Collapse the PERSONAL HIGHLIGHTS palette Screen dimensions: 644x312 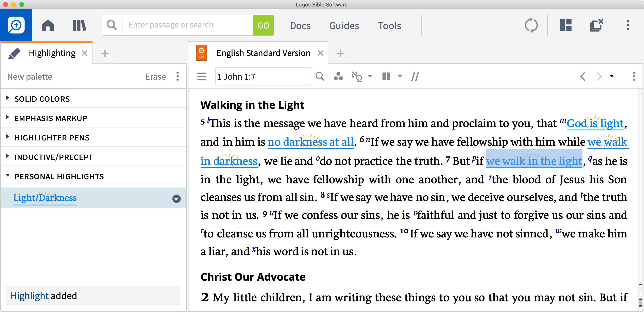click(7, 175)
